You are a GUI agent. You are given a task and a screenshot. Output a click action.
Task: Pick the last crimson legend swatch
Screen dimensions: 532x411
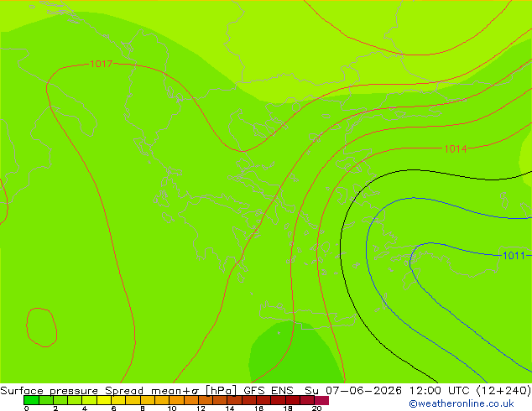[x=321, y=400]
